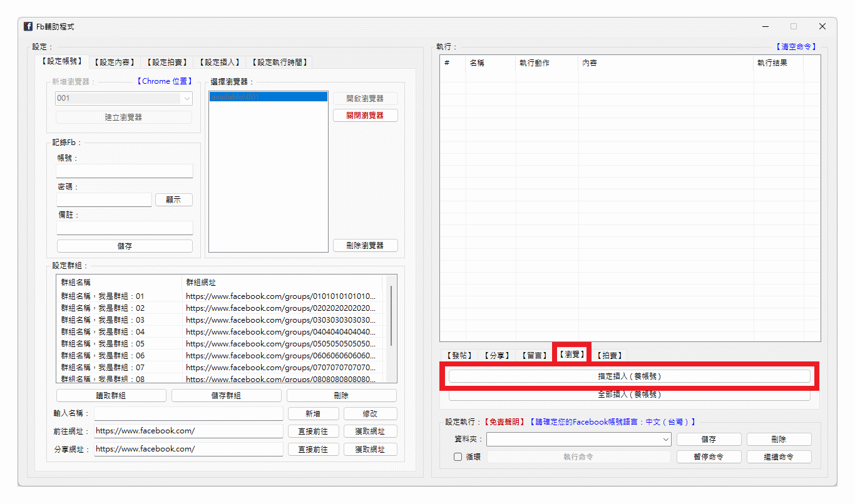Select the 【瀏覽】 tab
This screenshot has width=855, height=504.
pos(571,355)
